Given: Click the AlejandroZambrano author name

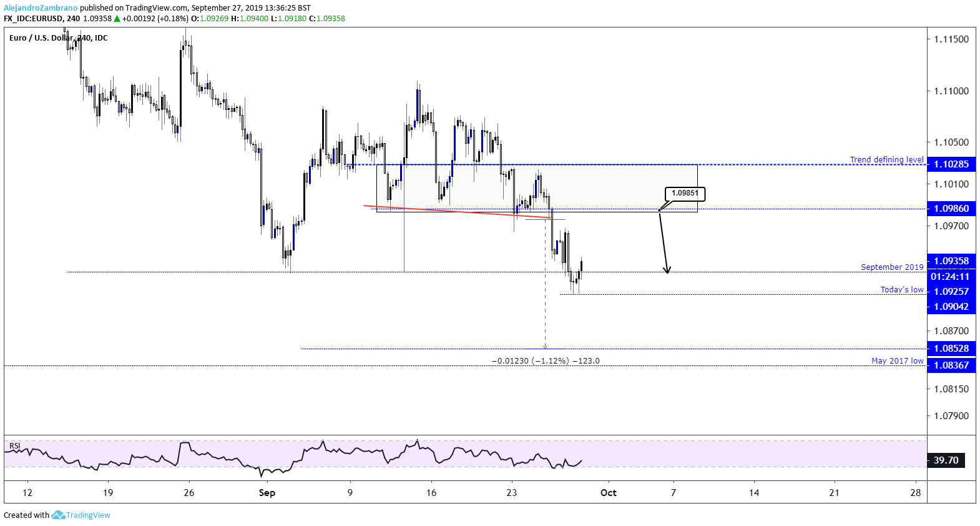Looking at the screenshot, I should point(41,8).
